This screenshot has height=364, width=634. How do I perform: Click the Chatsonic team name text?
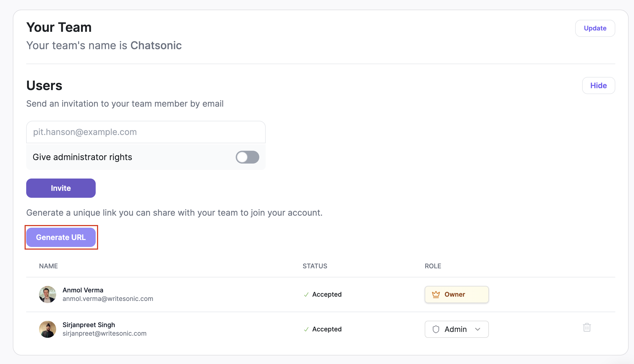tap(156, 45)
